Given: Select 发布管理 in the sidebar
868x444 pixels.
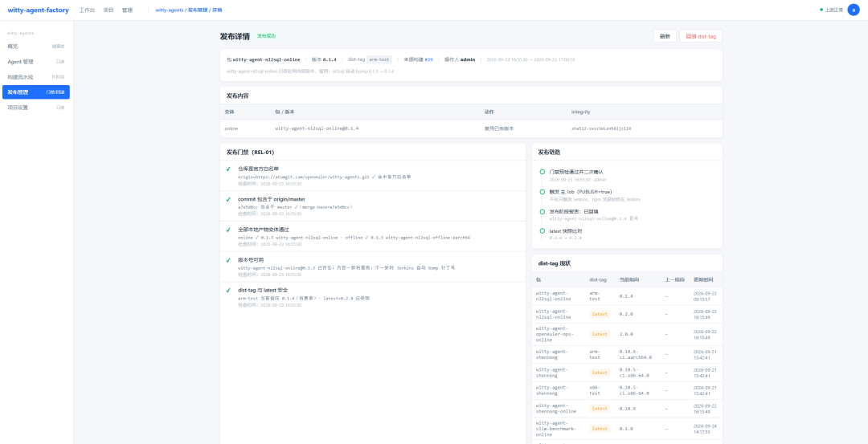Looking at the screenshot, I should 36,92.
